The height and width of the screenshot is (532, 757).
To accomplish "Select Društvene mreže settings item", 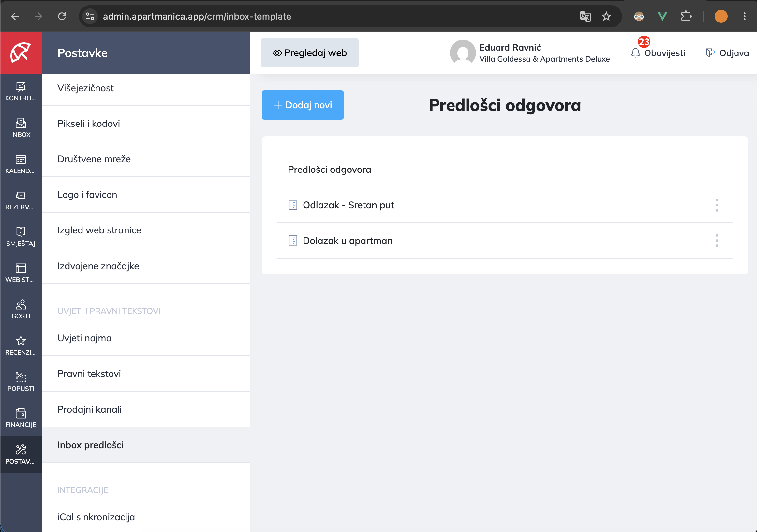I will pos(146,159).
